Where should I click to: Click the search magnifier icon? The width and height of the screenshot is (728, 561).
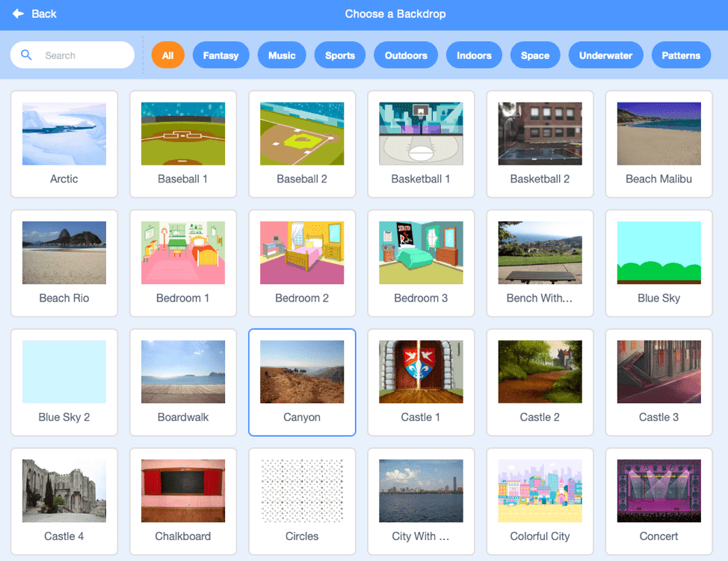point(26,55)
